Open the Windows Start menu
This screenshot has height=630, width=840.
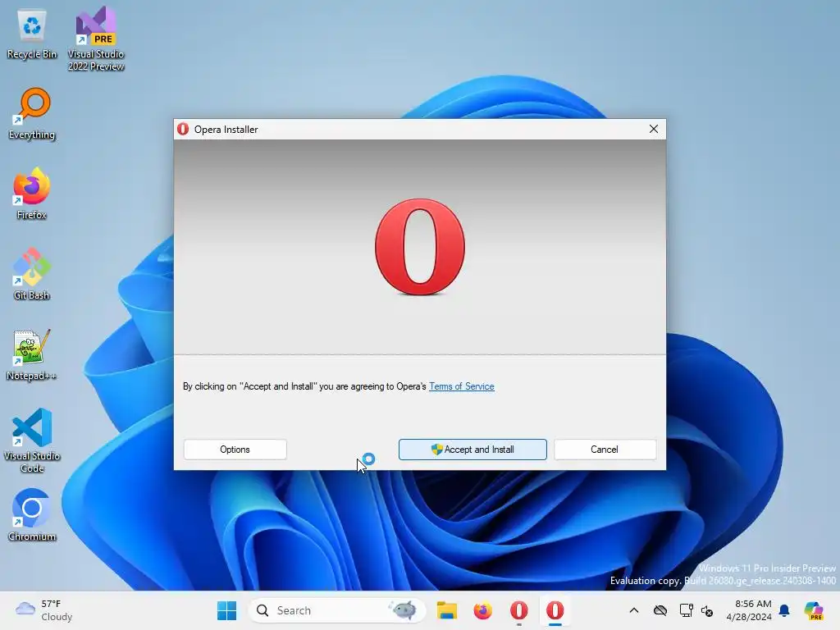tap(226, 610)
